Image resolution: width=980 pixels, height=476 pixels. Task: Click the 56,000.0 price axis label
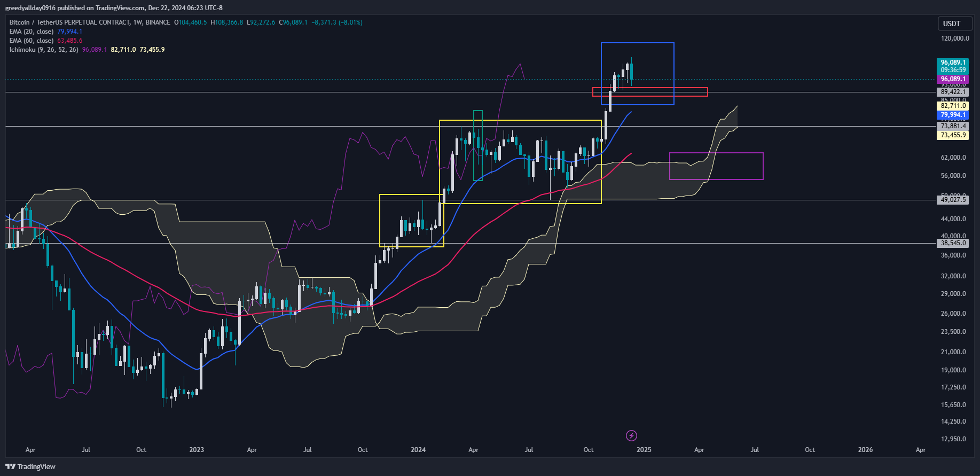(953, 176)
